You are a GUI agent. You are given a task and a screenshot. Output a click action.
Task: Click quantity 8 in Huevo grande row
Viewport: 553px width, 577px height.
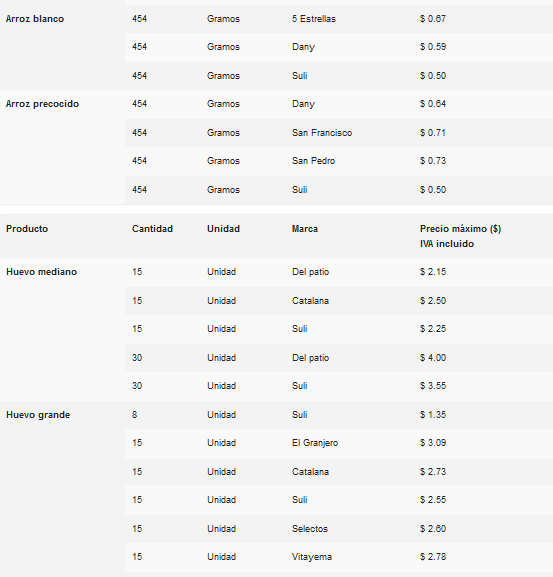pos(135,415)
